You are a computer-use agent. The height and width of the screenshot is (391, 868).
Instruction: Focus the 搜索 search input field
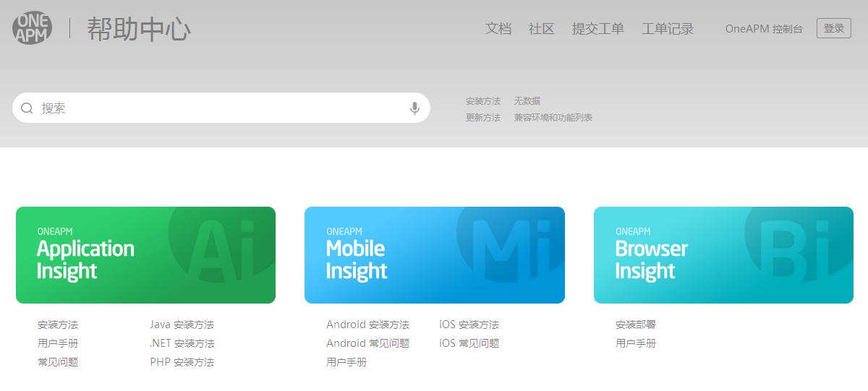[221, 108]
